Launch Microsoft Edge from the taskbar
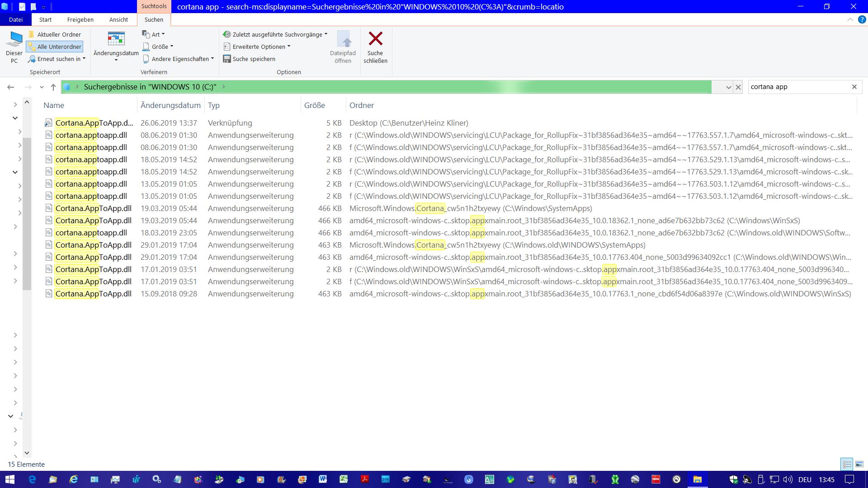Image resolution: width=868 pixels, height=488 pixels. [32, 479]
